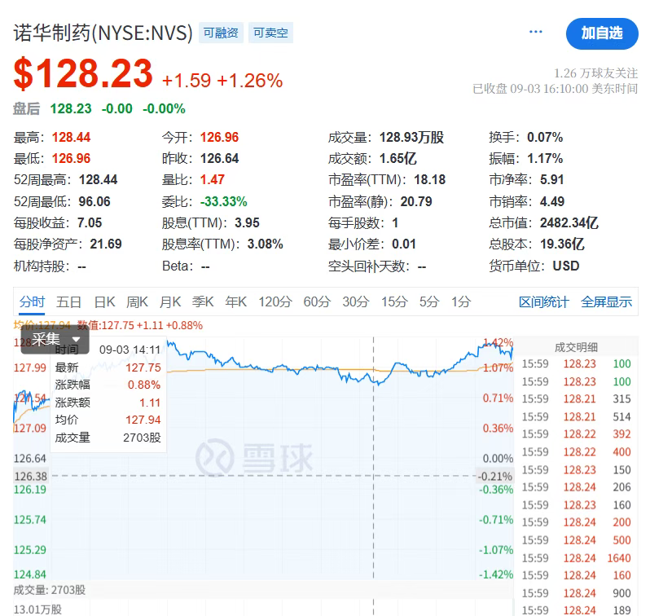This screenshot has width=672, height=616.
Task: Switch to the 年K chart tab
Action: 235,301
